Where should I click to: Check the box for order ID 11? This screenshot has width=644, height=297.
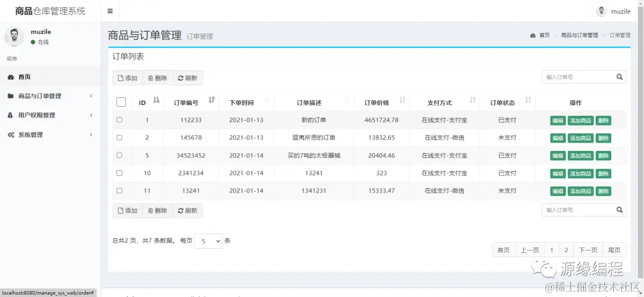[119, 191]
